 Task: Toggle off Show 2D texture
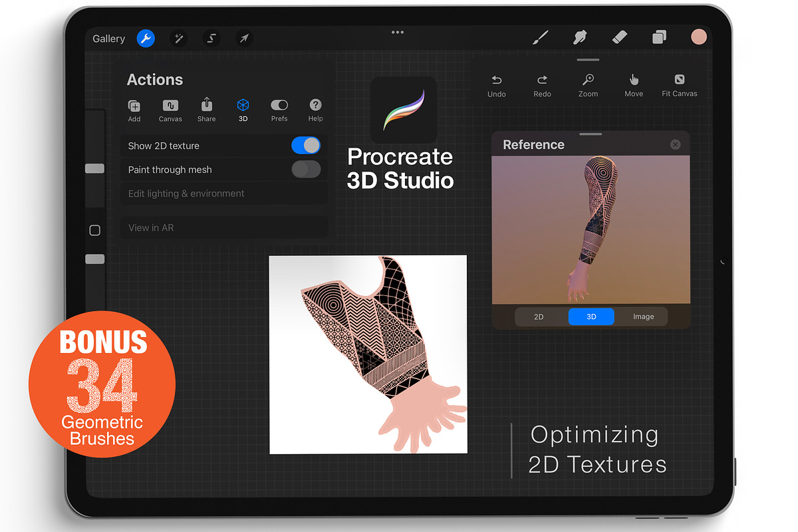point(306,145)
